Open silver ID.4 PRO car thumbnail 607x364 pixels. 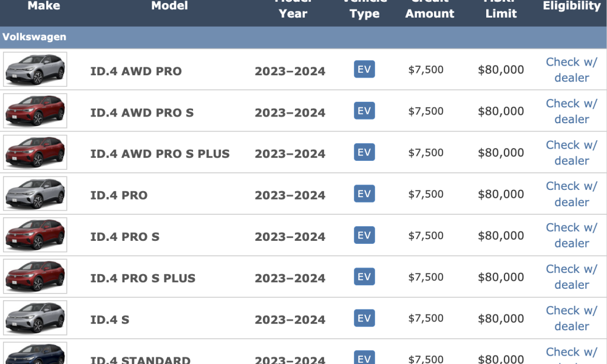coord(35,194)
